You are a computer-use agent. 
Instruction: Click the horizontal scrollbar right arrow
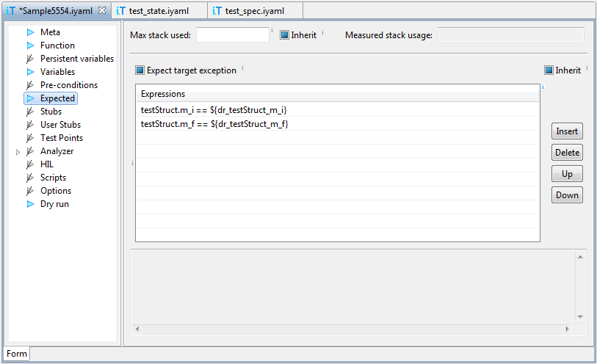tap(568, 329)
